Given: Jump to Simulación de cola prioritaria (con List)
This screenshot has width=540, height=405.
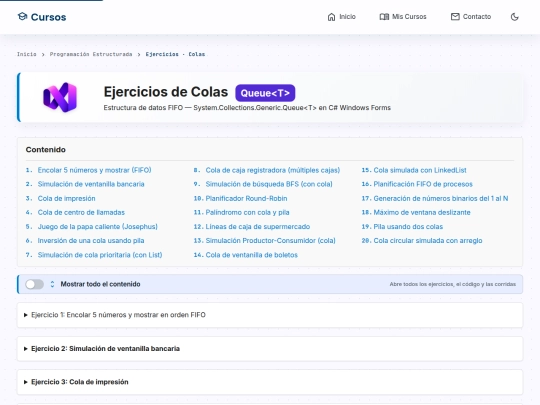Looking at the screenshot, I should [100, 255].
